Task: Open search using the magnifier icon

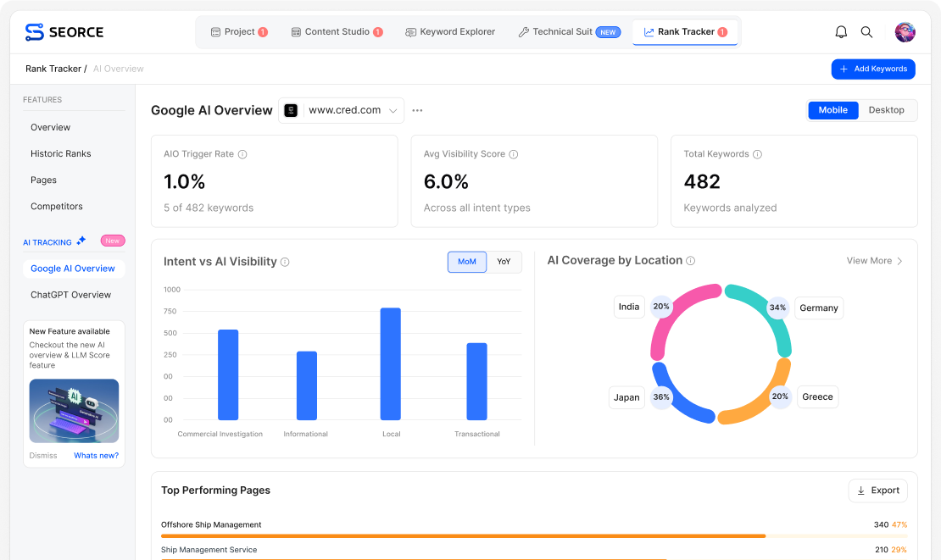Action: coord(866,31)
